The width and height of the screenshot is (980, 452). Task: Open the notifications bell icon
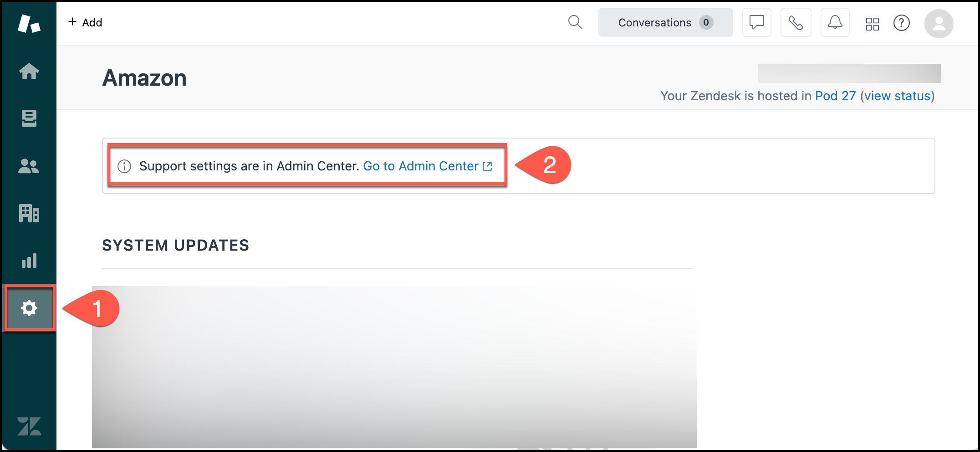pyautogui.click(x=835, y=22)
